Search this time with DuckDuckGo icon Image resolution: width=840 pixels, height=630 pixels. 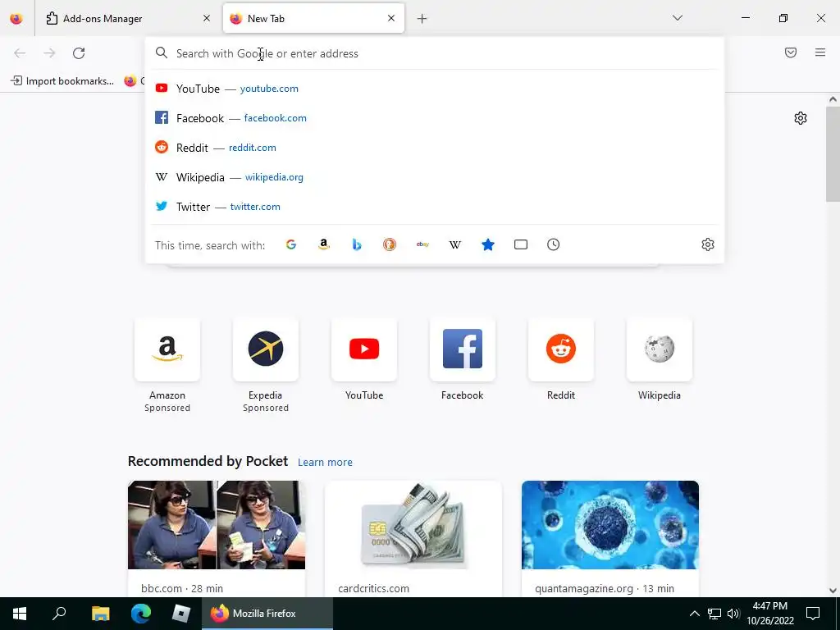click(x=390, y=244)
